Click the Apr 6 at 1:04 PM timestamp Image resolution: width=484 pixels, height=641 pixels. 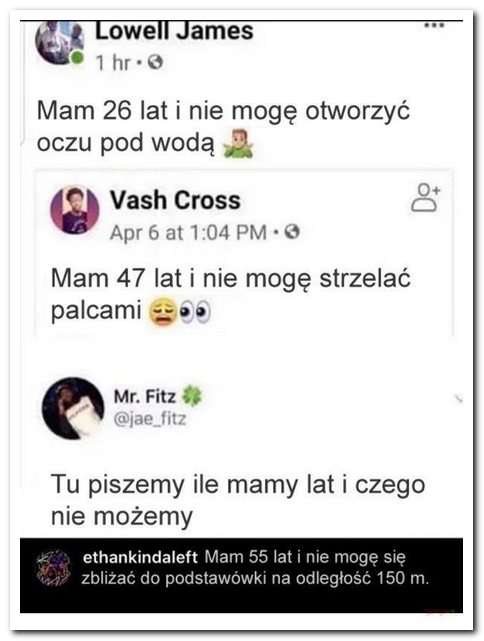coord(188,233)
